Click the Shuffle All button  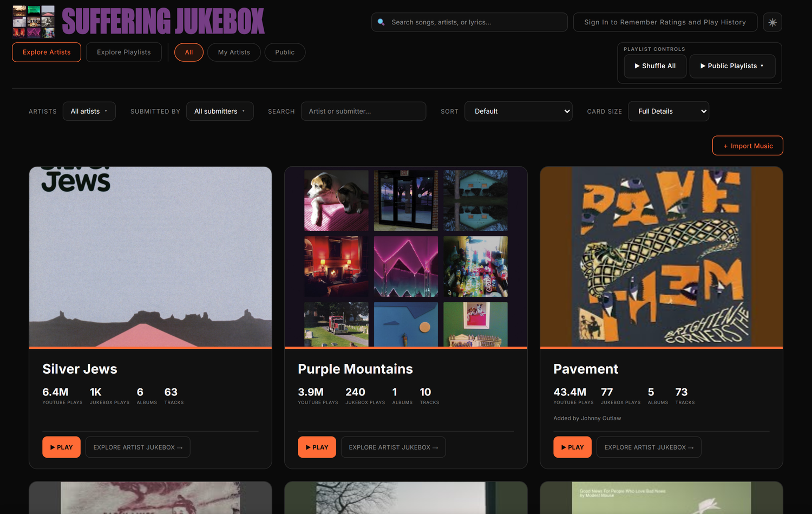(655, 66)
